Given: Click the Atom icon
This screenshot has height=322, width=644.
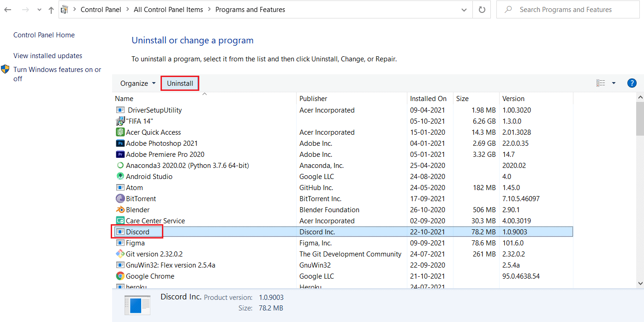Looking at the screenshot, I should (x=120, y=187).
